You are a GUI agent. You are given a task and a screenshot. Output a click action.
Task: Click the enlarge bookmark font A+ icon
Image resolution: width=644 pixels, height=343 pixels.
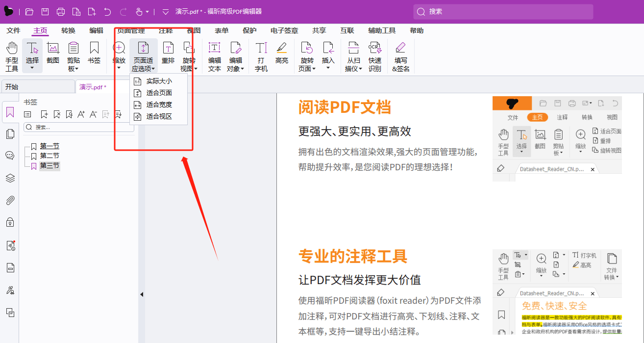tap(81, 114)
